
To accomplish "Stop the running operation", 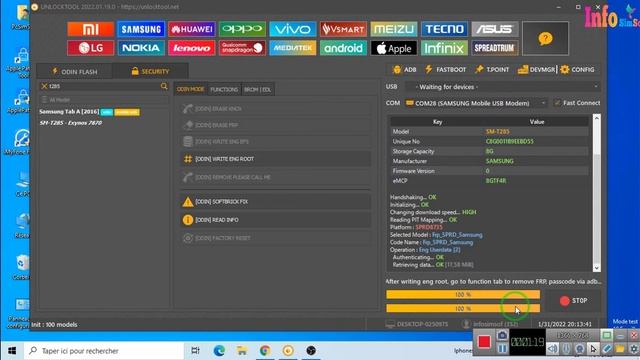I will 573,301.
